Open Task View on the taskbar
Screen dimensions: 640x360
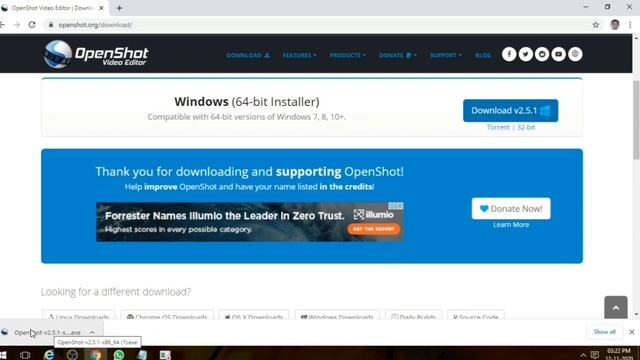coord(25,355)
